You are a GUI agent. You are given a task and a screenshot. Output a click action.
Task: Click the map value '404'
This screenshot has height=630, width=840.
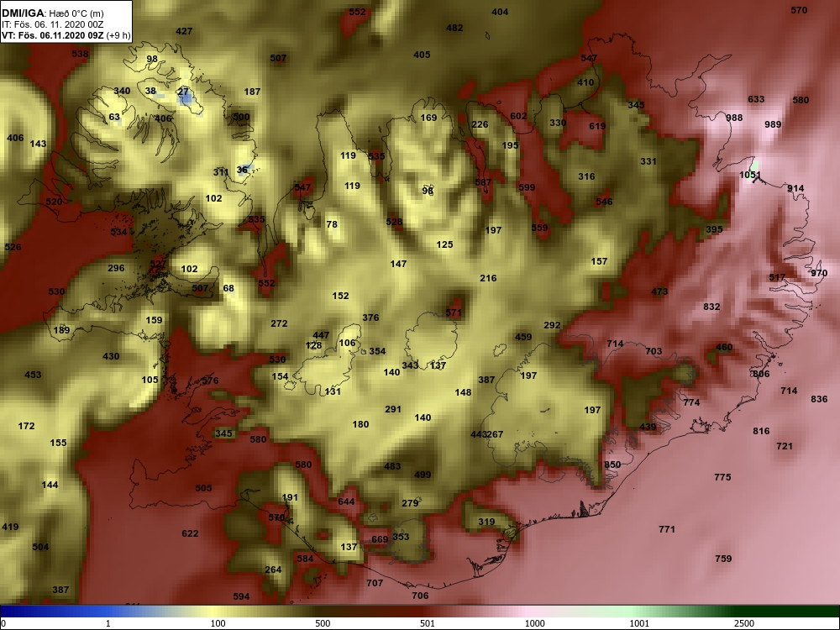(x=500, y=12)
